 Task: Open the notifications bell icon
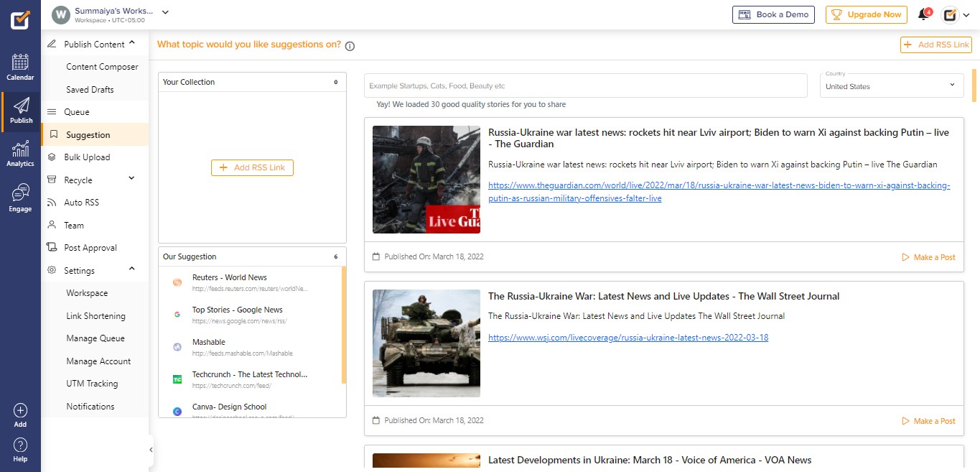click(x=924, y=14)
